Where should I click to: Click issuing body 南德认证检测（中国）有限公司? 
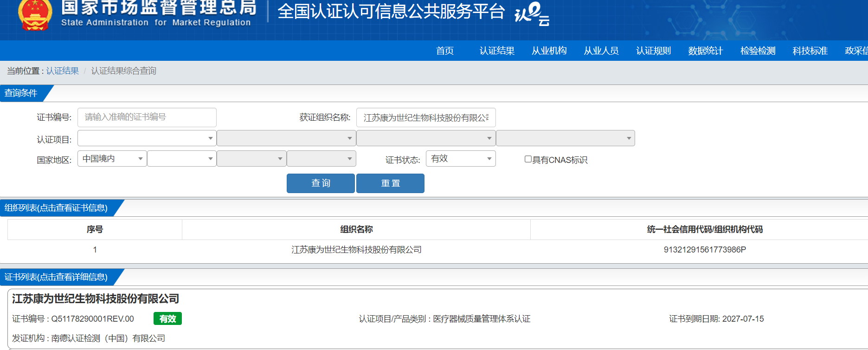click(108, 338)
